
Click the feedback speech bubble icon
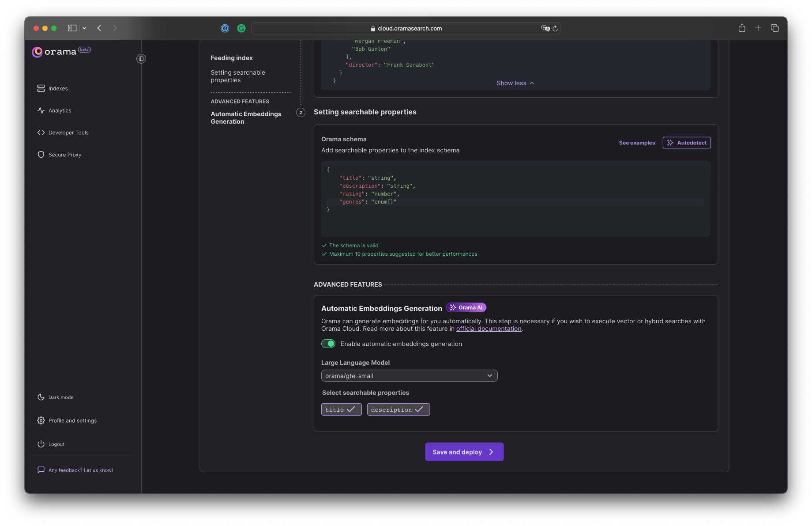(x=41, y=470)
